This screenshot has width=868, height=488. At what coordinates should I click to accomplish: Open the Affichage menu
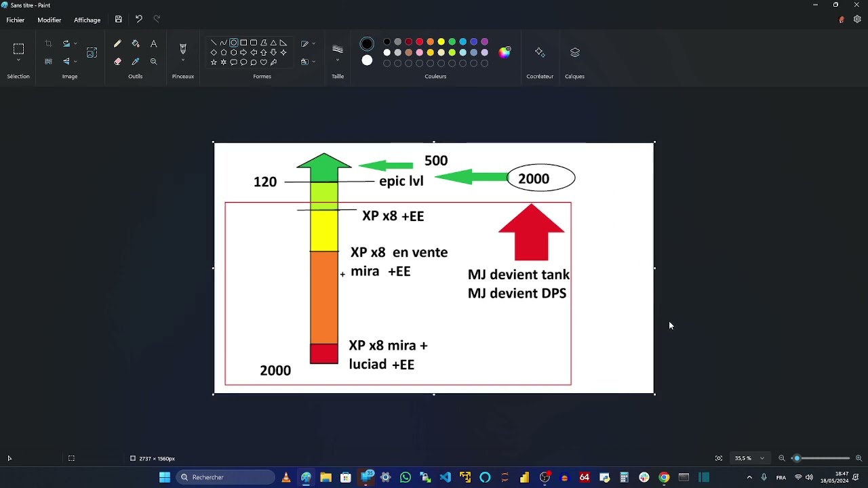(x=87, y=20)
